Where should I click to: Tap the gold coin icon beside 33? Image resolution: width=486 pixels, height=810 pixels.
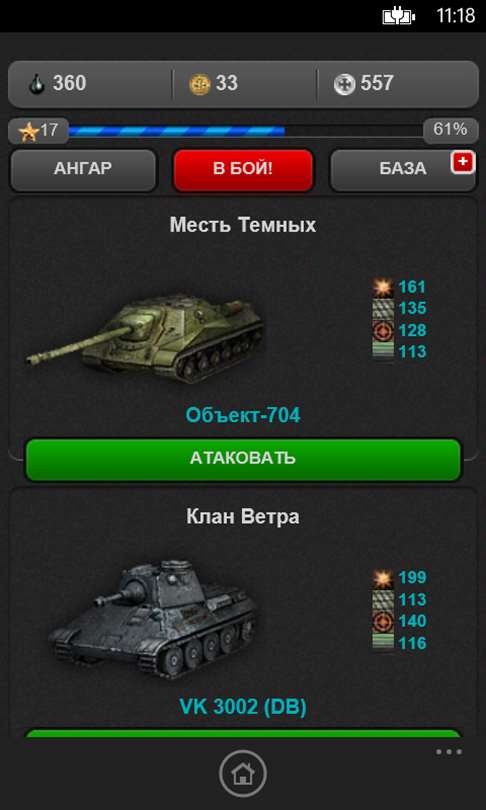tap(199, 84)
